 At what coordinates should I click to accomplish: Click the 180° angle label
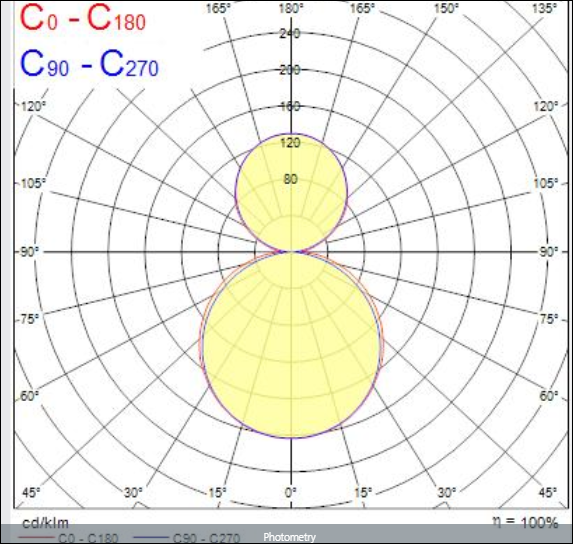coord(291,8)
